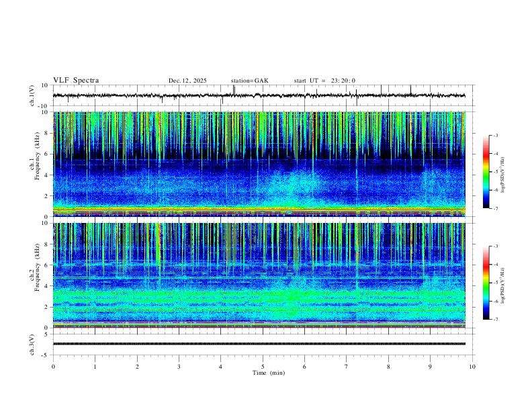Click the time axis tick label "6"

point(305,367)
